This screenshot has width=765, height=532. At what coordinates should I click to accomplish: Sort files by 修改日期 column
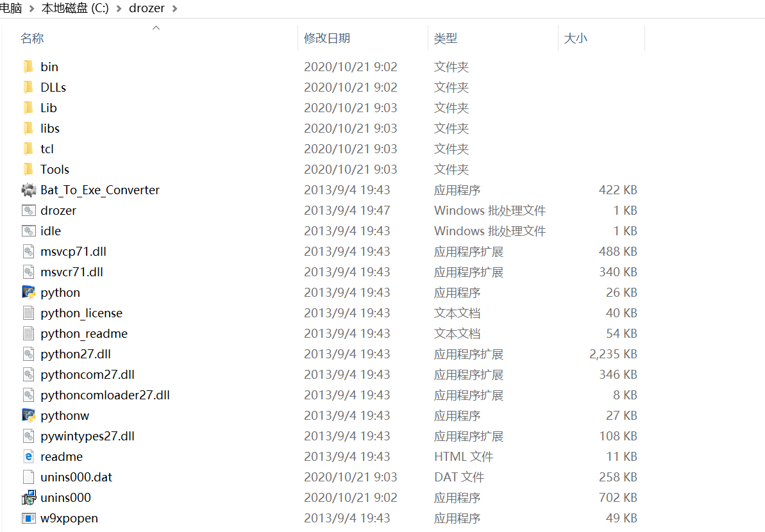coord(327,38)
